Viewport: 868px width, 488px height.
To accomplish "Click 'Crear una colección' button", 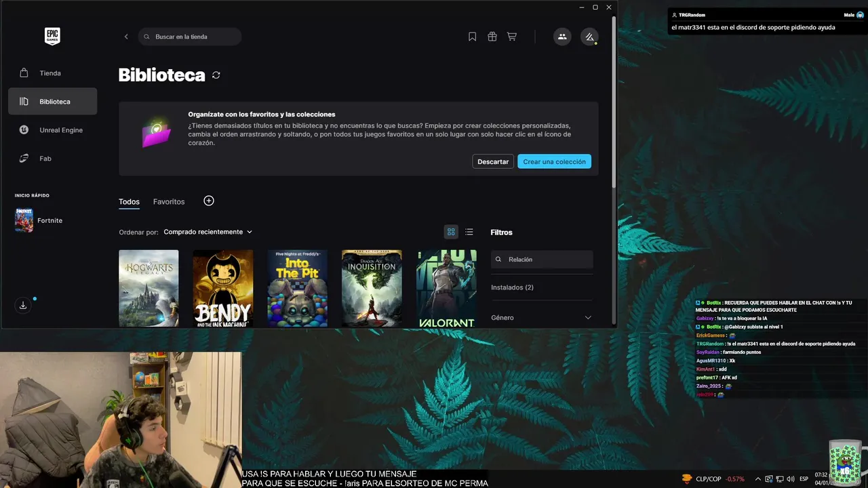I will (x=554, y=161).
